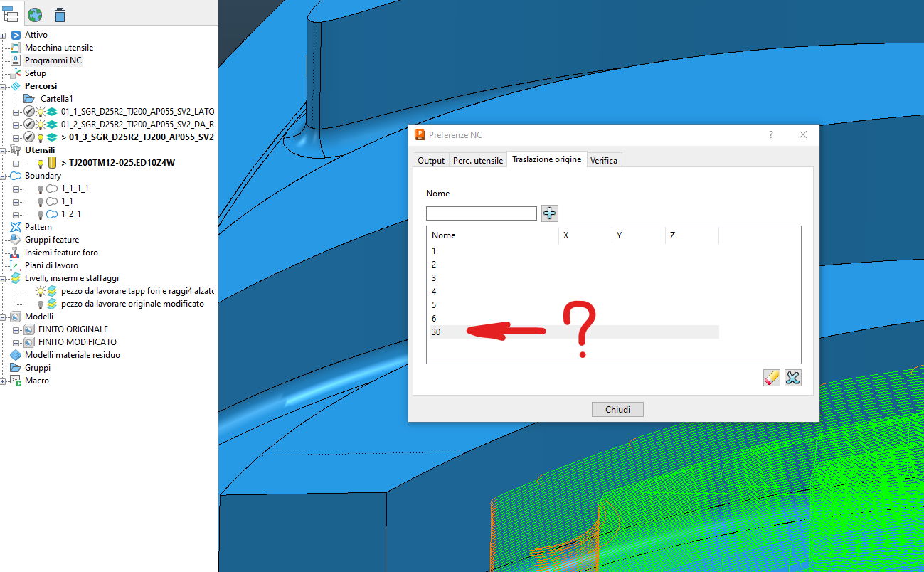Click the Boundary cloud icon
Image resolution: width=924 pixels, height=572 pixels.
coord(16,176)
